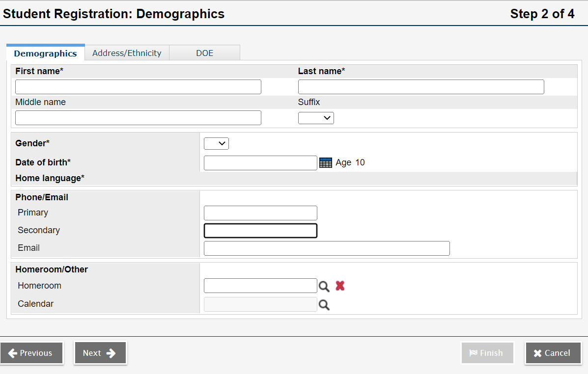Search for a Homeroom using the magnifier

(324, 286)
